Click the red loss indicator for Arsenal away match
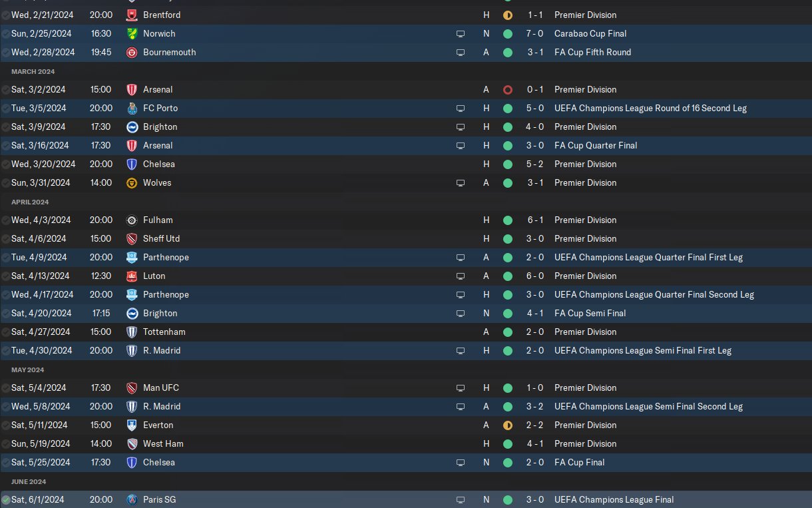Viewport: 812px width, 508px height. click(508, 89)
